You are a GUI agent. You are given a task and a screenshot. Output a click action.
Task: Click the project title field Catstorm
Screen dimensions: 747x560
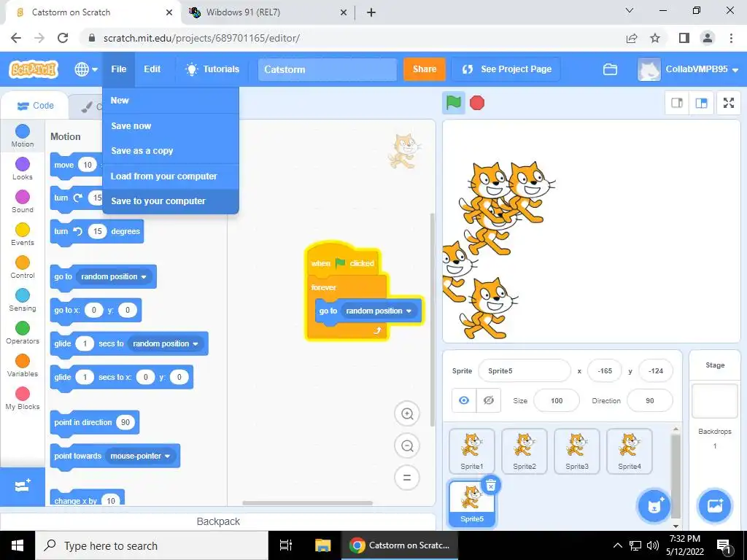coord(328,69)
